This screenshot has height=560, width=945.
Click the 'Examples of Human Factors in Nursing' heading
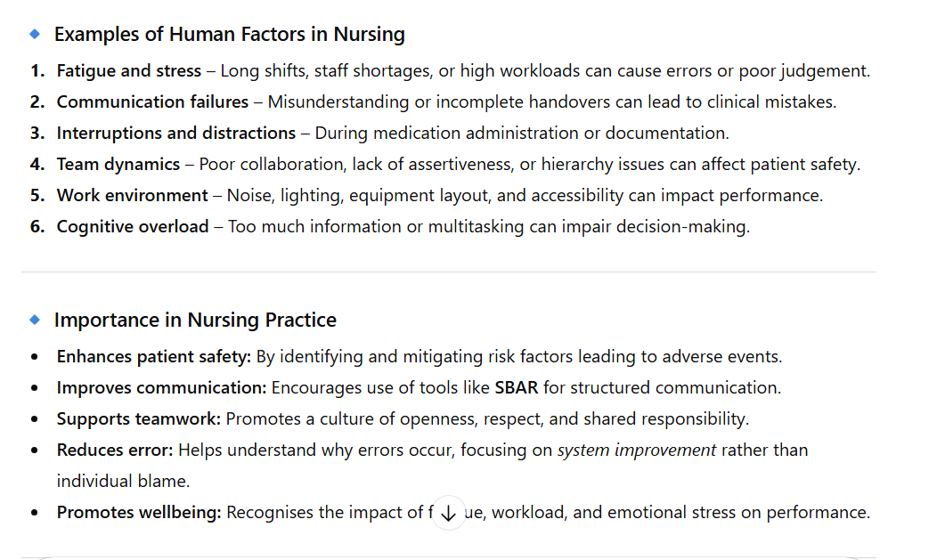[229, 35]
